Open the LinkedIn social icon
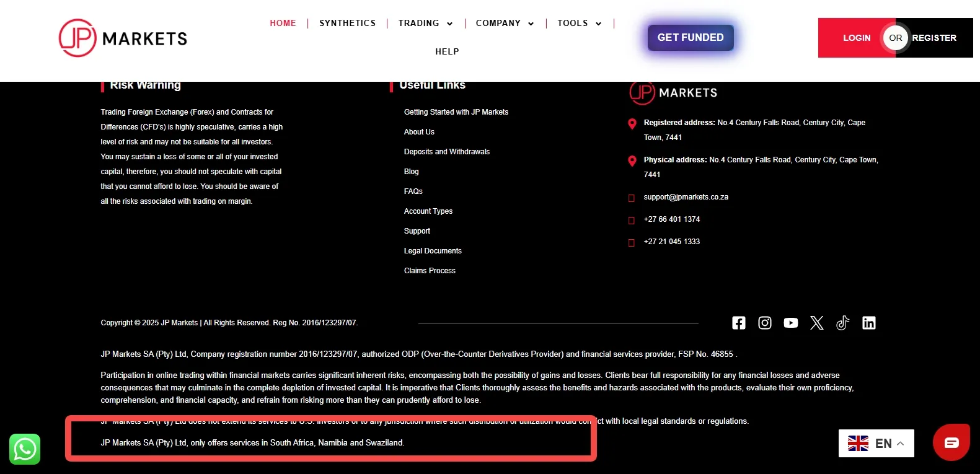 869,323
